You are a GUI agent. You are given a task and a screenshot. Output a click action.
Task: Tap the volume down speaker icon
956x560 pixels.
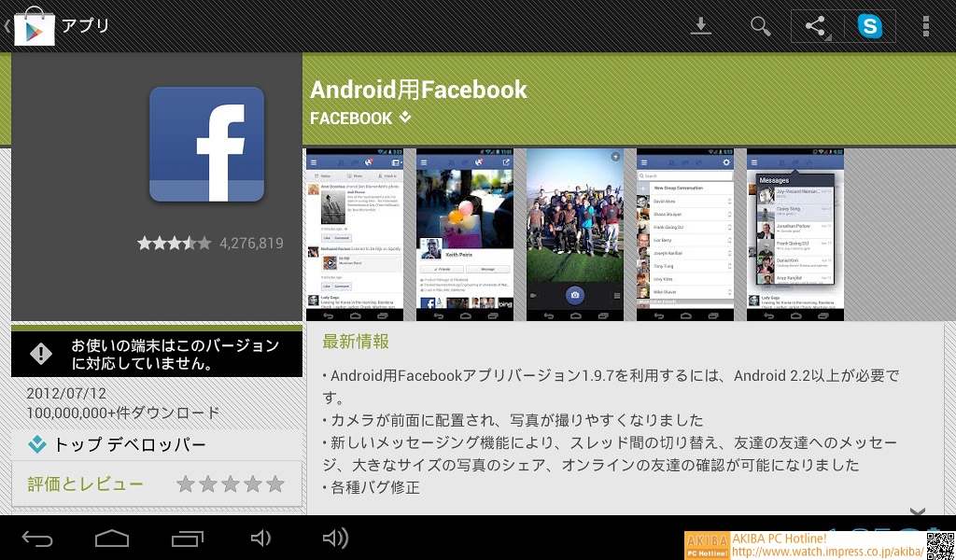coord(261,538)
